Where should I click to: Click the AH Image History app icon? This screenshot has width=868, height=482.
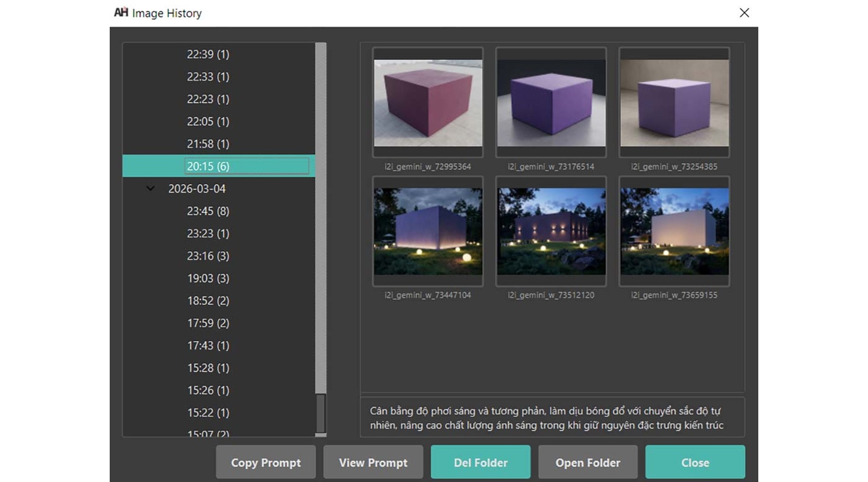(x=121, y=13)
